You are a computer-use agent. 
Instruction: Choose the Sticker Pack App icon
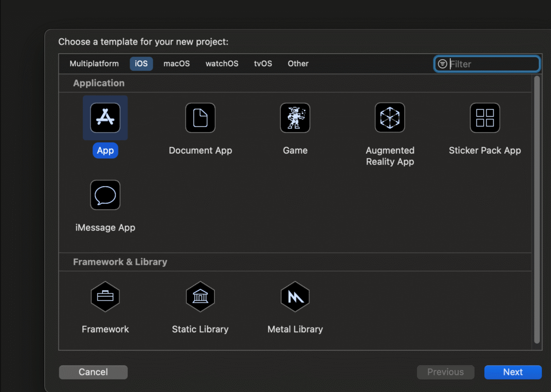click(x=485, y=118)
